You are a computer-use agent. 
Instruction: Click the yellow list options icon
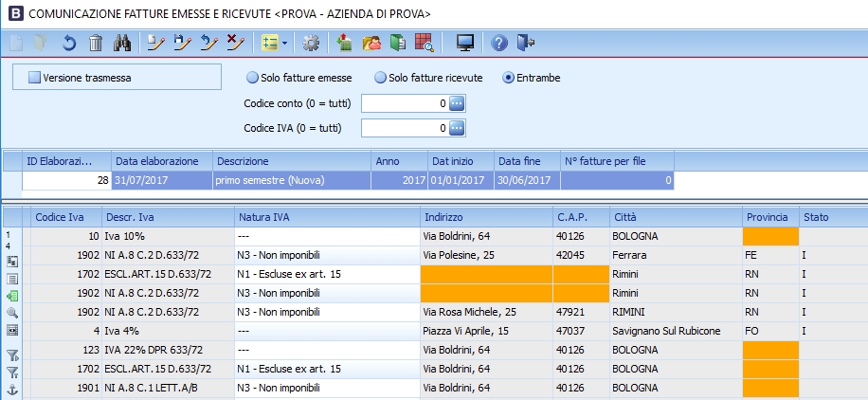coord(269,43)
